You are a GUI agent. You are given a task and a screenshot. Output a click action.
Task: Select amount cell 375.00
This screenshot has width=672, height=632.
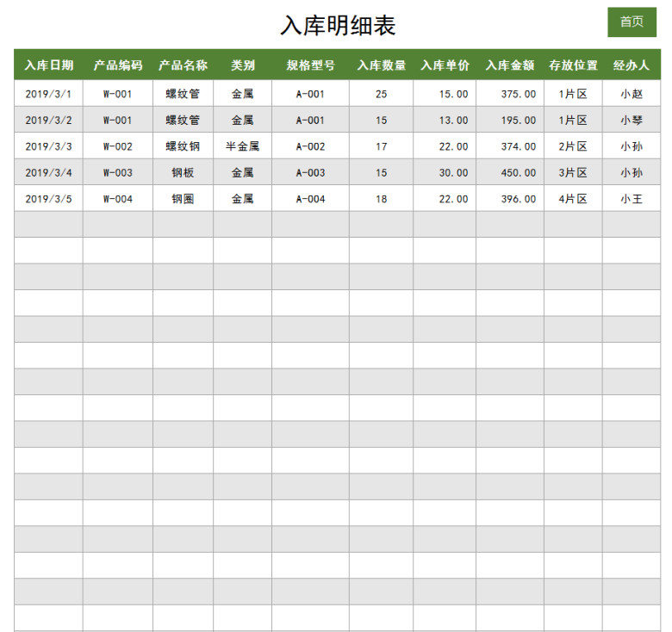pyautogui.click(x=510, y=94)
